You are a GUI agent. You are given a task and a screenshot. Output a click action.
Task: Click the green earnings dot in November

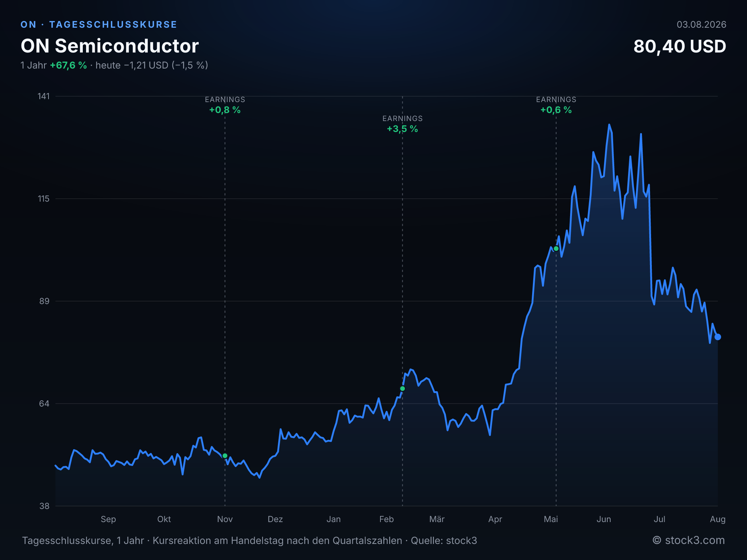pyautogui.click(x=225, y=456)
